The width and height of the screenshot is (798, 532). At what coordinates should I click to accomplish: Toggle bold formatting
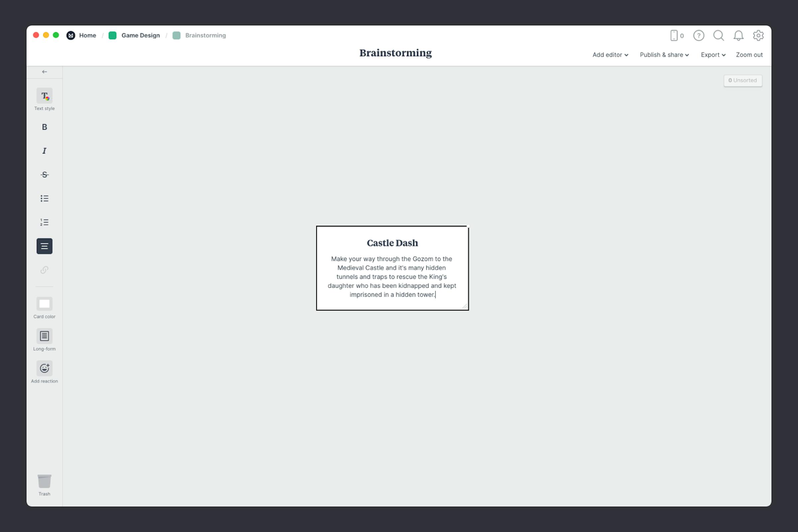pos(44,127)
